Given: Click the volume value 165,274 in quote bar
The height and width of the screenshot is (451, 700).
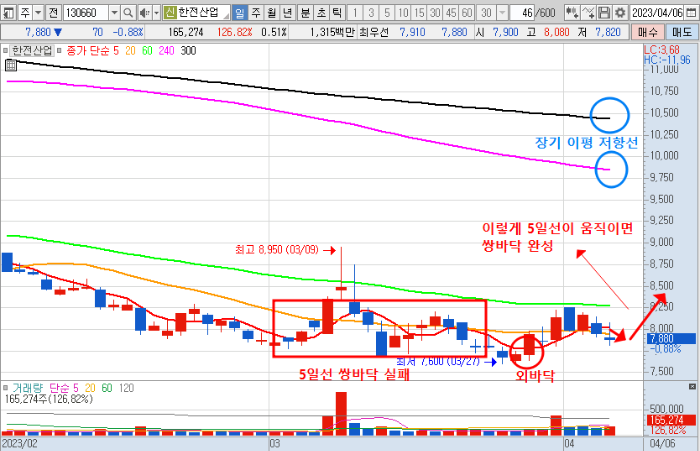Looking at the screenshot, I should [186, 32].
